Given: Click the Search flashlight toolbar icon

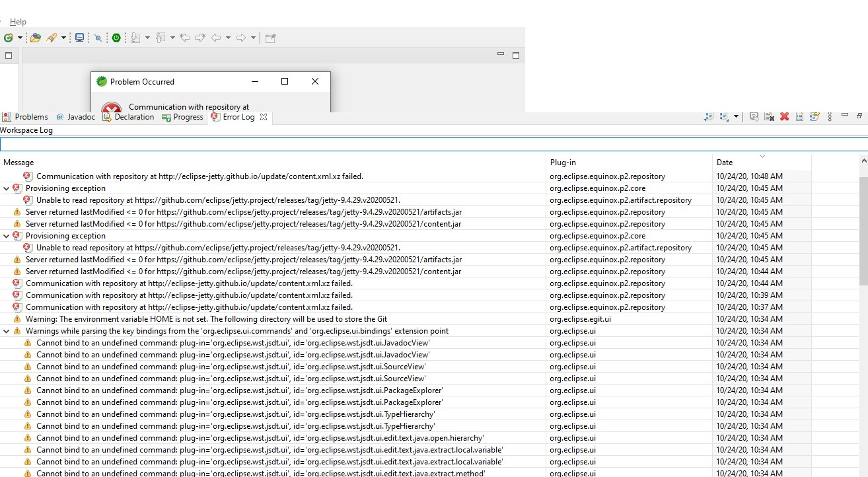Looking at the screenshot, I should tap(52, 38).
